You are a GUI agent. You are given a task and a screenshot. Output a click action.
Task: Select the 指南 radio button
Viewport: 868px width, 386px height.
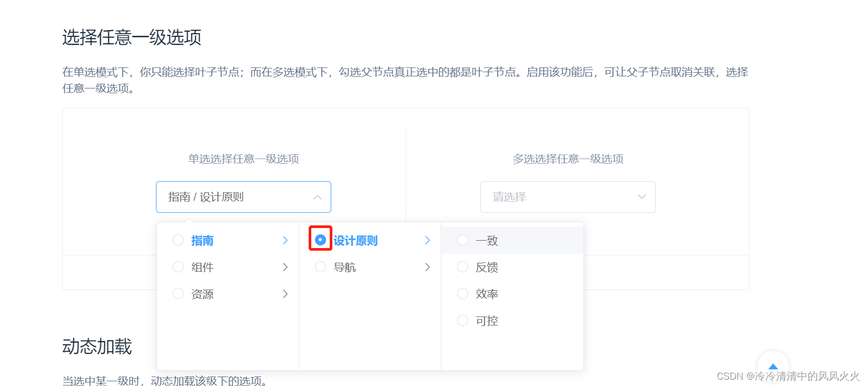(179, 240)
